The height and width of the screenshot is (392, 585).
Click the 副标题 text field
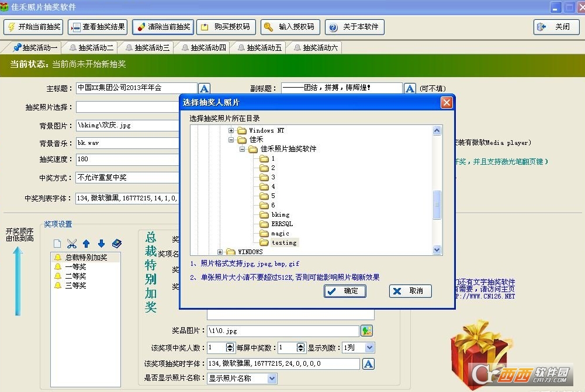click(x=342, y=88)
